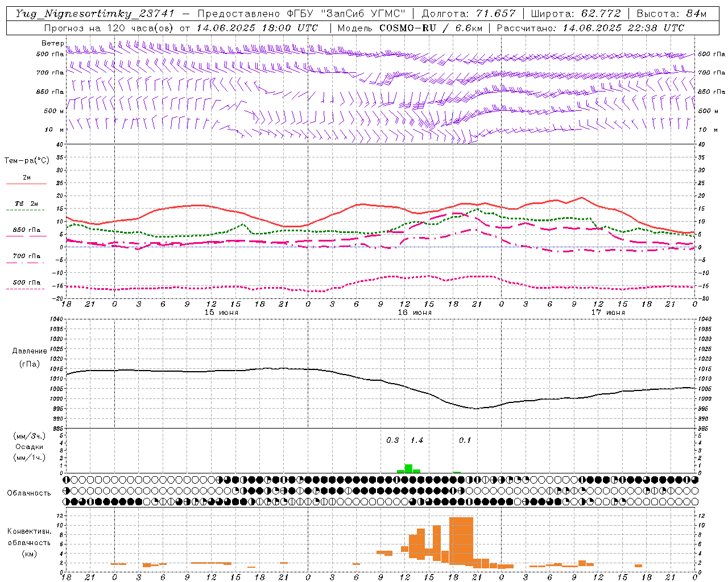Click the 500 м wind level label on left axis
Image resolution: width=728 pixels, height=582 pixels.
[x=53, y=111]
